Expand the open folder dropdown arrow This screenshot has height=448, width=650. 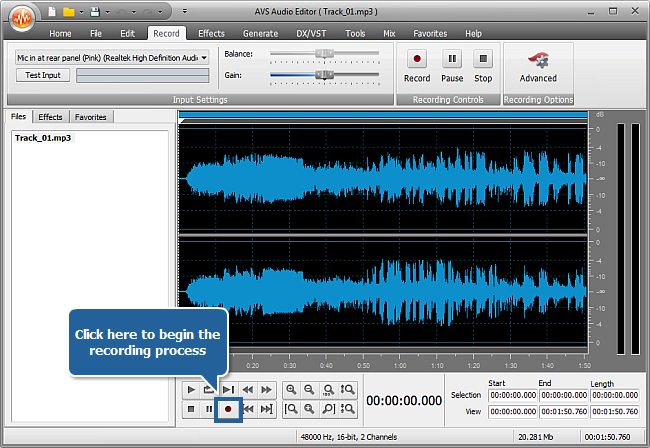[x=82, y=12]
